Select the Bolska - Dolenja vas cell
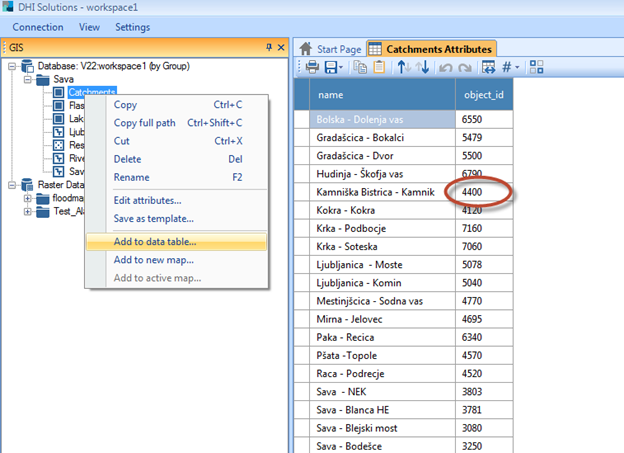624x453 pixels. click(x=382, y=119)
